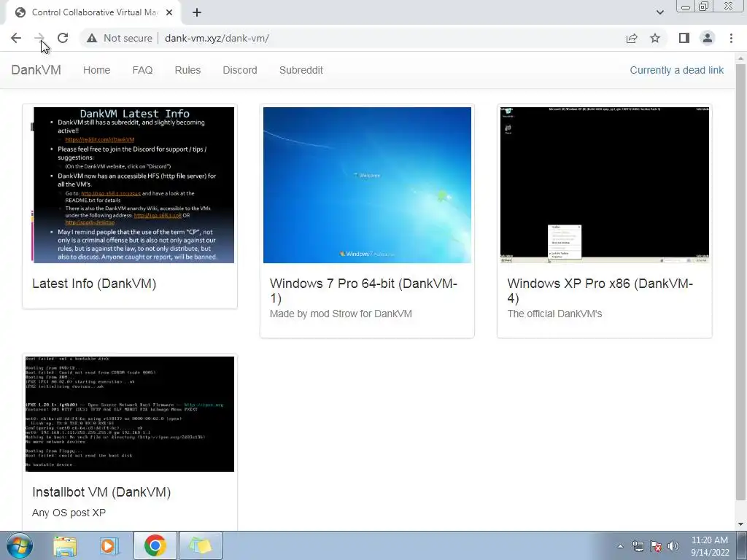
Task: Click the Installbot VM (DankVM) title
Action: point(101,492)
